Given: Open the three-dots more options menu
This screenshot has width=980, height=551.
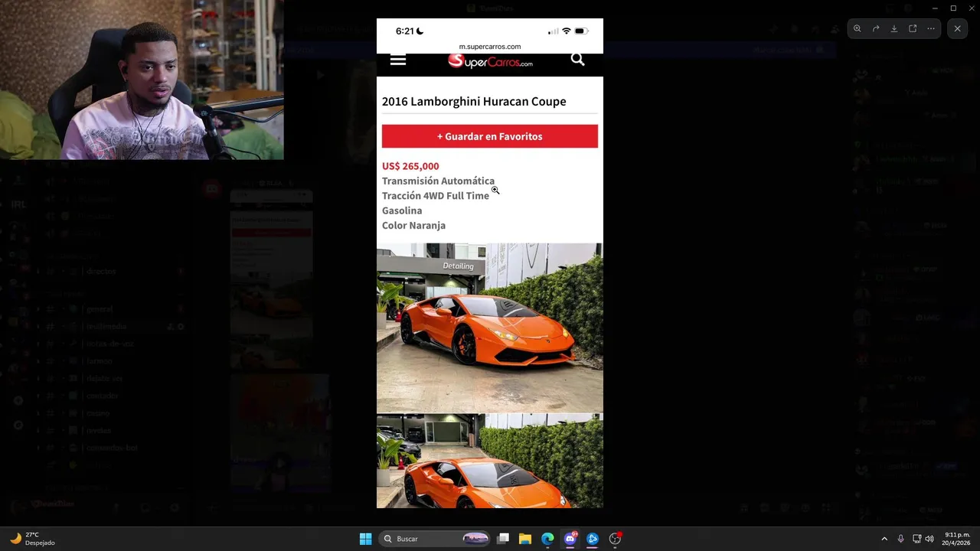Looking at the screenshot, I should 931,28.
